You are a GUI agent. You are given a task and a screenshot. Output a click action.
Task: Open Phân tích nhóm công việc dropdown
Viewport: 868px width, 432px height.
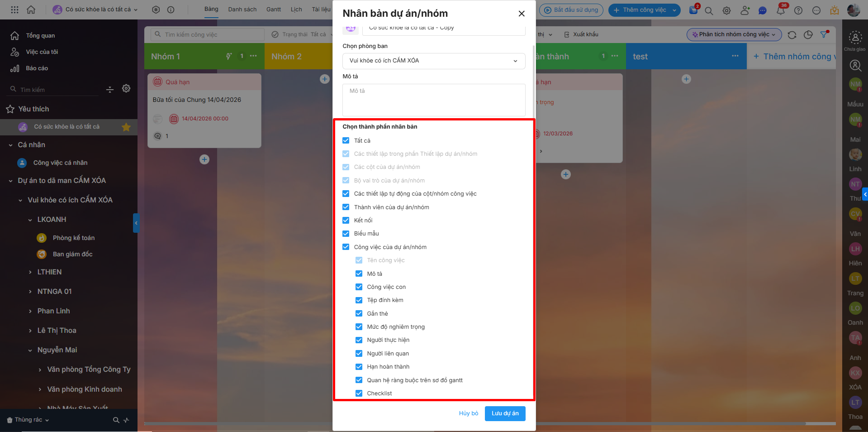point(734,34)
